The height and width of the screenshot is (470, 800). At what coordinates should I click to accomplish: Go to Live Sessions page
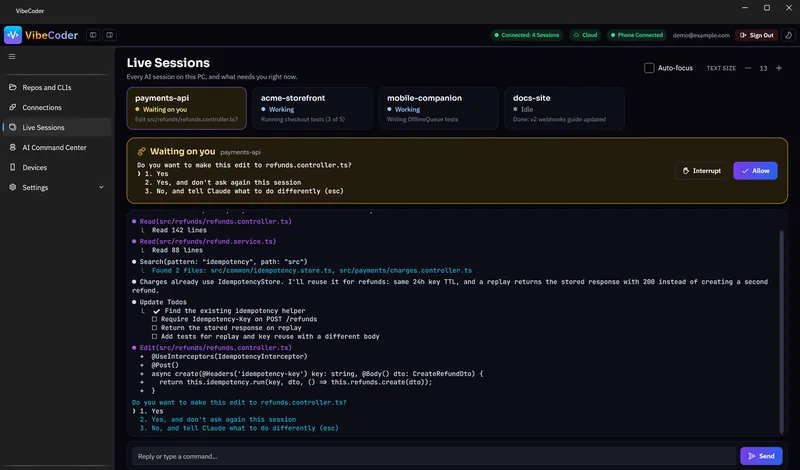[57, 127]
